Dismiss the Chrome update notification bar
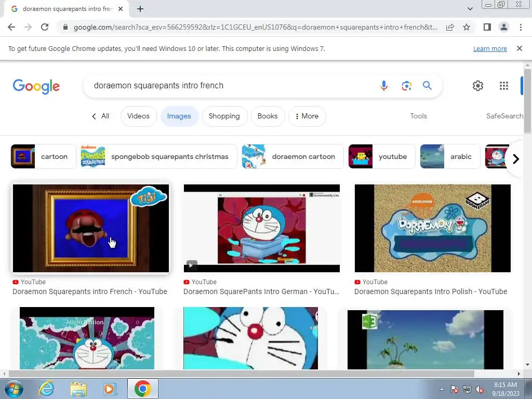Viewport: 532px width, 399px height. click(520, 48)
